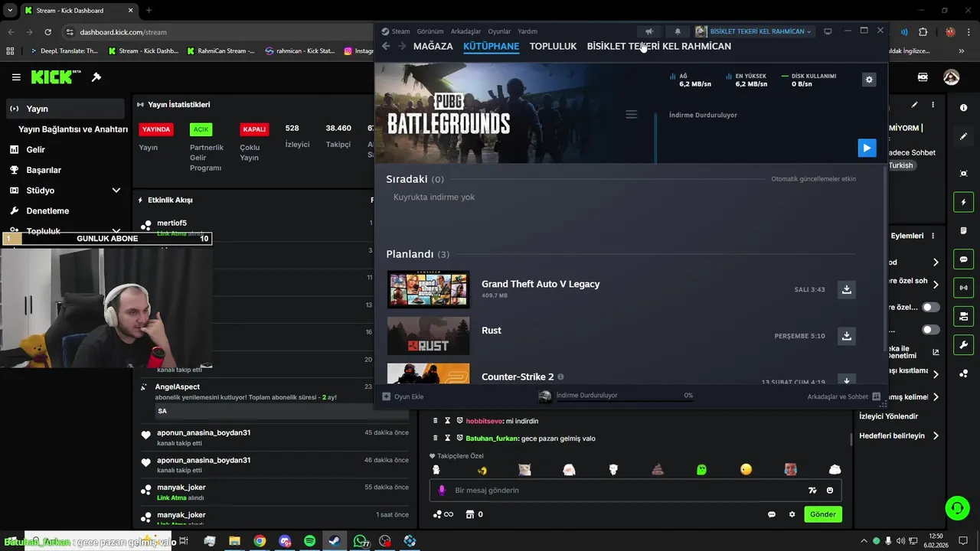Open Steam Görünüm menu
Image resolution: width=980 pixels, height=551 pixels.
coord(430,31)
